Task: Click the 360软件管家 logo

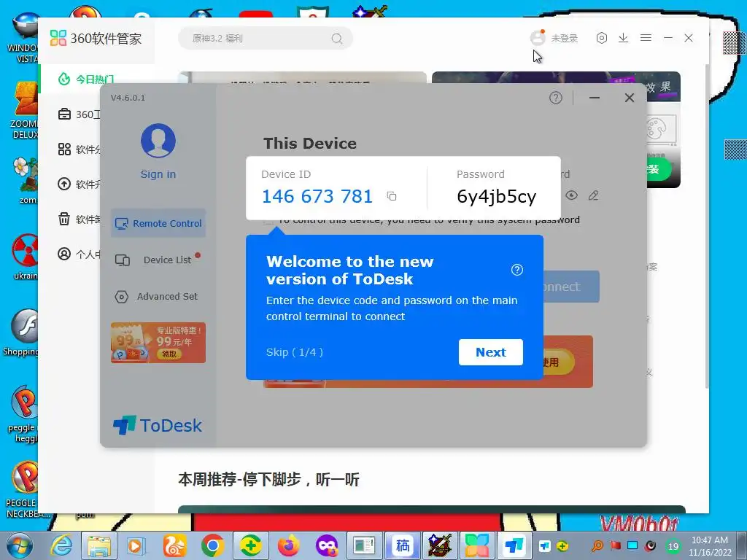Action: tap(96, 38)
